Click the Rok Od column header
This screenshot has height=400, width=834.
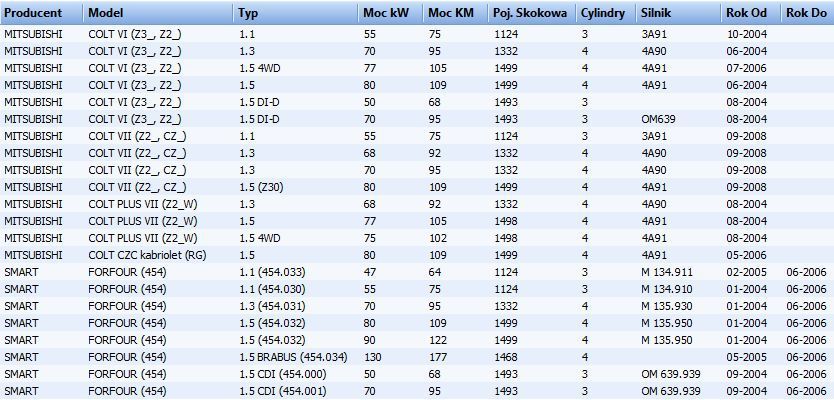(x=751, y=13)
